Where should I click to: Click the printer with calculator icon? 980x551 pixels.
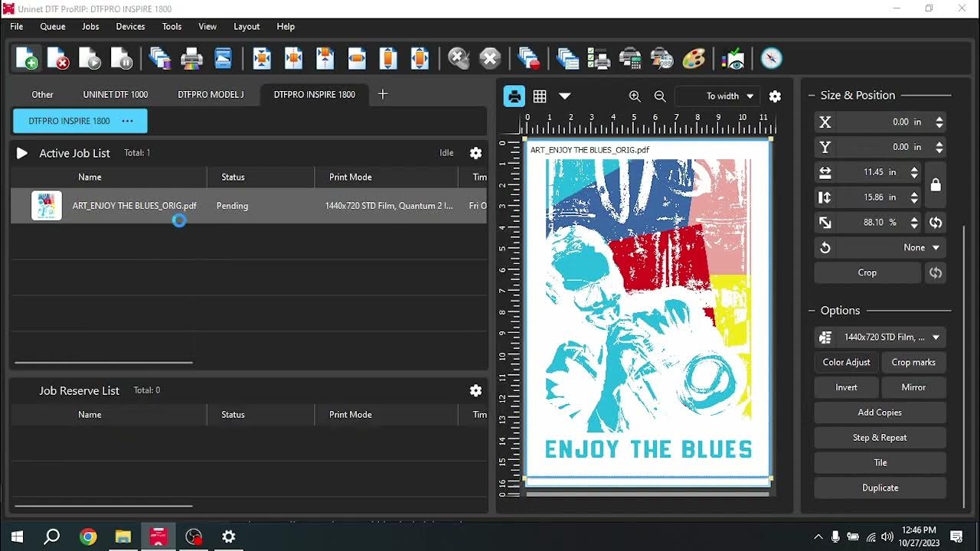pyautogui.click(x=630, y=58)
